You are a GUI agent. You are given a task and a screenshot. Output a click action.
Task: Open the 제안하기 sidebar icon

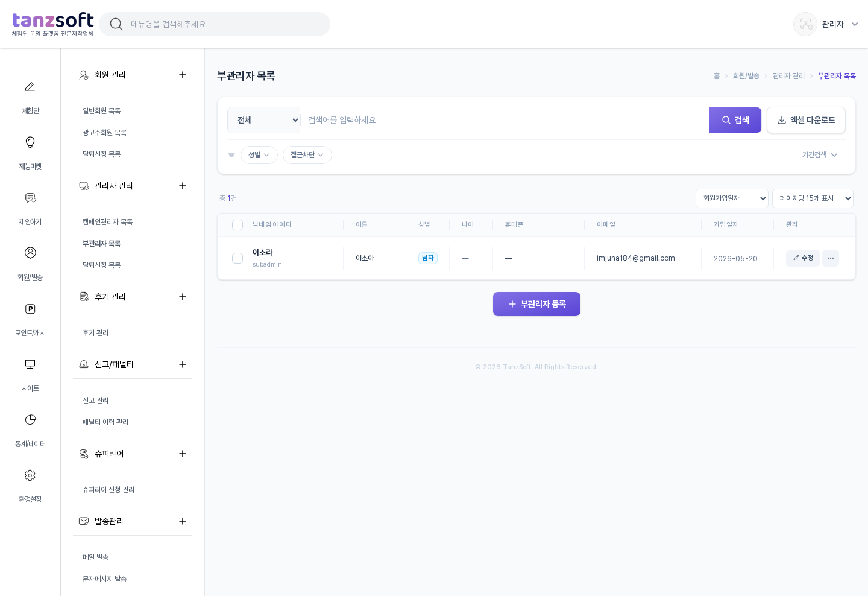30,198
